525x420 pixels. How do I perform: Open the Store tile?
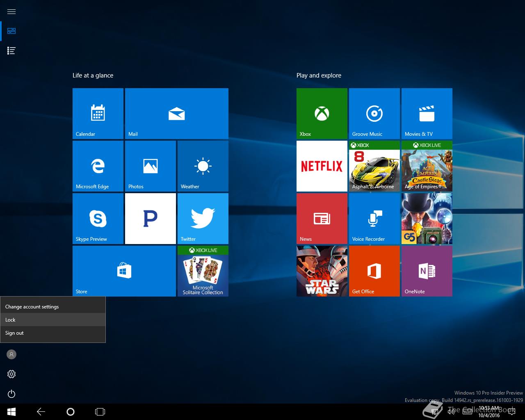[x=124, y=271]
